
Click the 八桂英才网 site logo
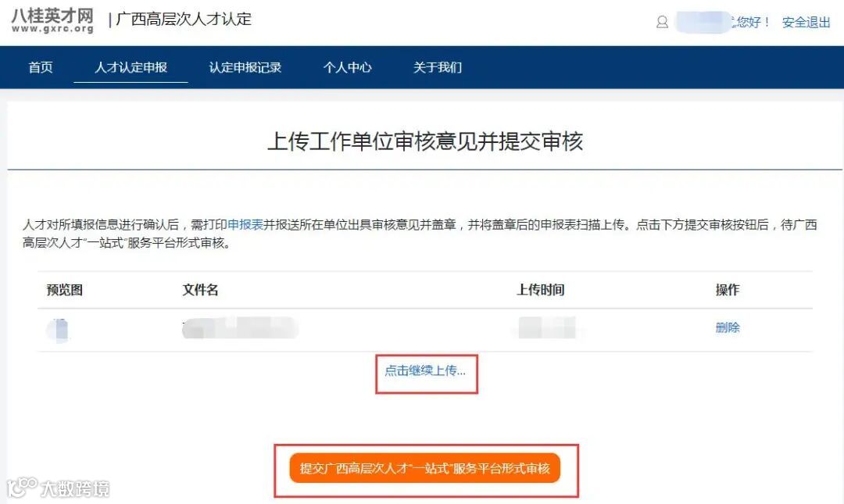point(53,20)
